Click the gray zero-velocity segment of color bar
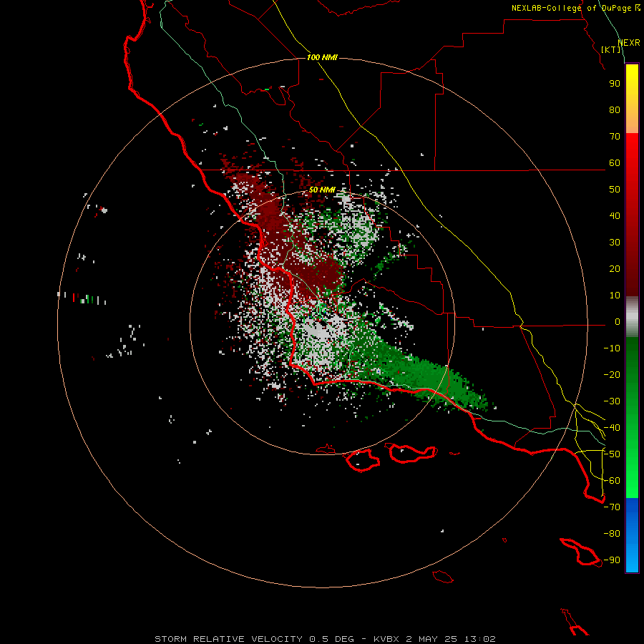644x644 pixels. coord(632,317)
